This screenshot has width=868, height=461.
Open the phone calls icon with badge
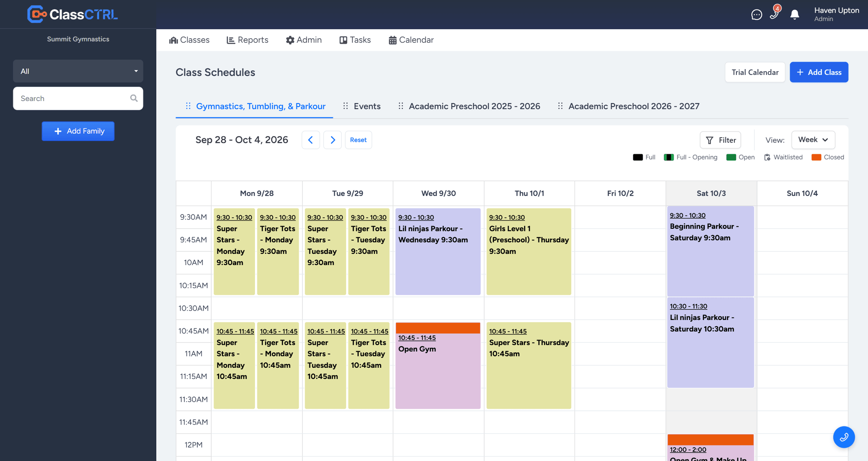pyautogui.click(x=774, y=14)
